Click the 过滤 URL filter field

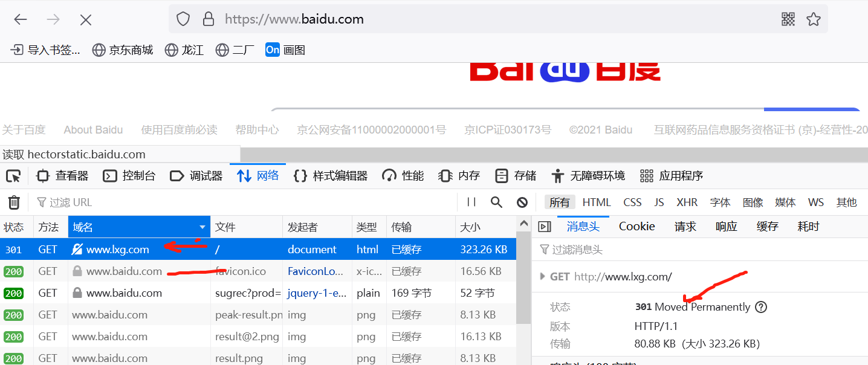coord(242,202)
